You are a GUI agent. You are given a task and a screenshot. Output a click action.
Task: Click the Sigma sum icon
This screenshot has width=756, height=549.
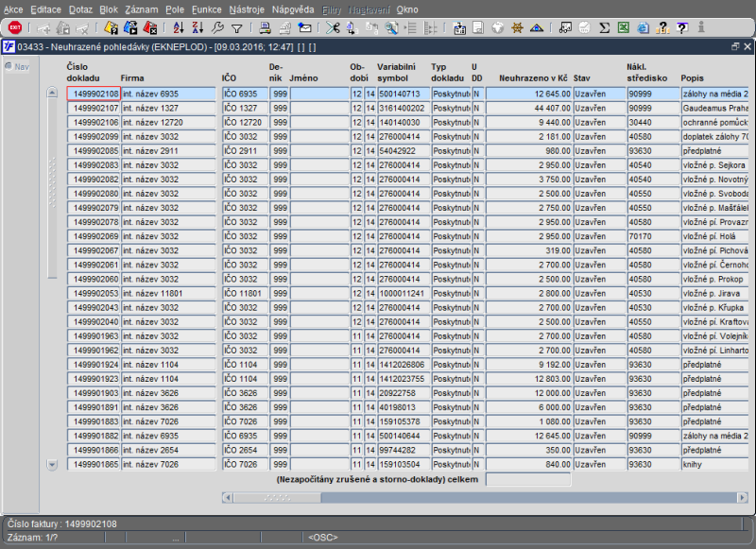coord(604,28)
